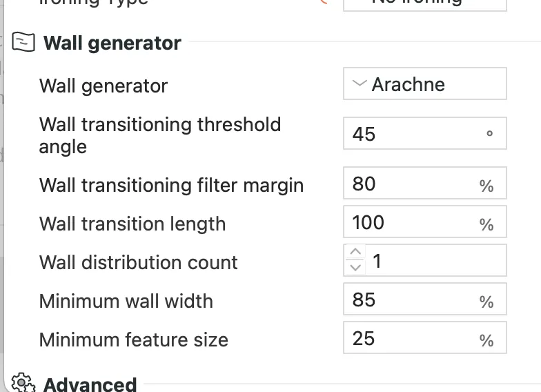
Task: Click the Wall distribution count label
Action: [138, 262]
